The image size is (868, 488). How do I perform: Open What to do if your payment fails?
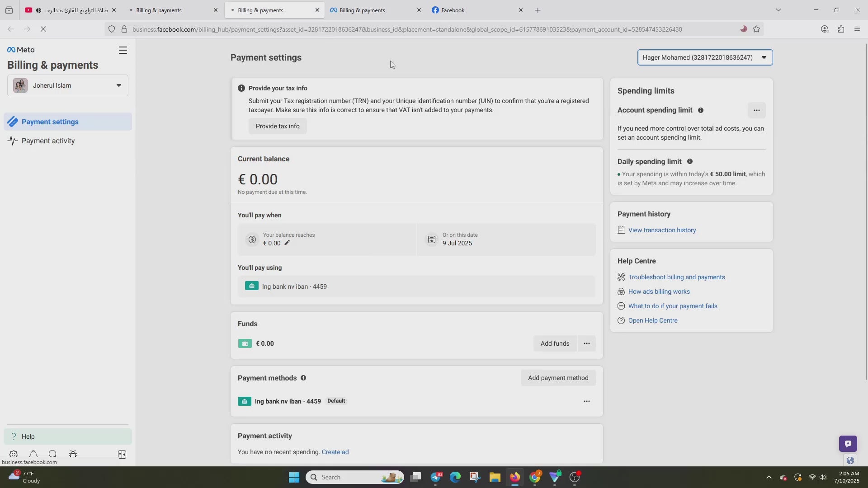point(673,306)
